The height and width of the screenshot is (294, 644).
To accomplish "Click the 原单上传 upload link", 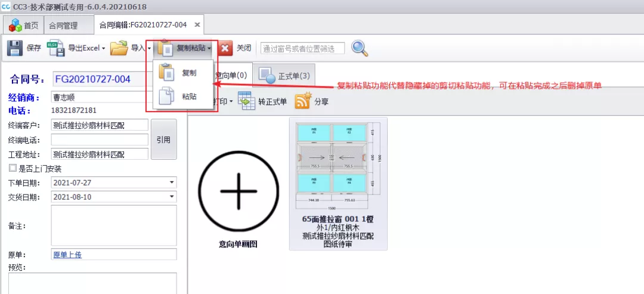I will [x=67, y=255].
